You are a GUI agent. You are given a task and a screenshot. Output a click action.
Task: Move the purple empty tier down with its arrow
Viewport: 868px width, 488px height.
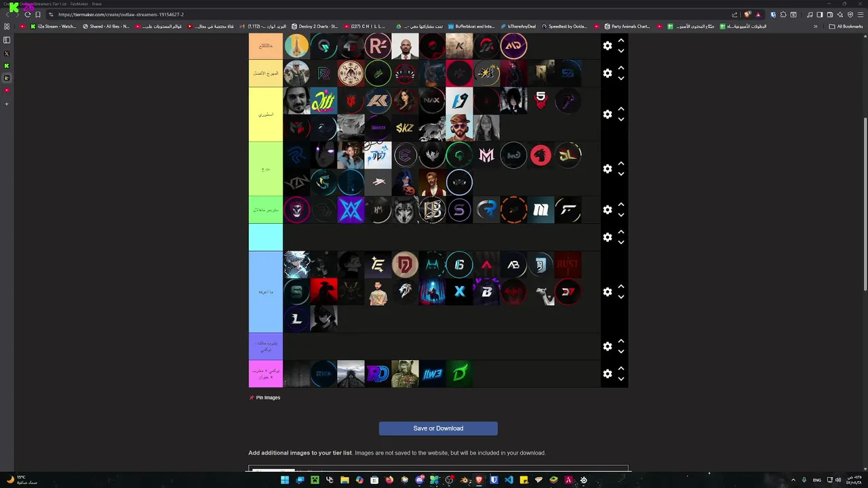coord(620,352)
